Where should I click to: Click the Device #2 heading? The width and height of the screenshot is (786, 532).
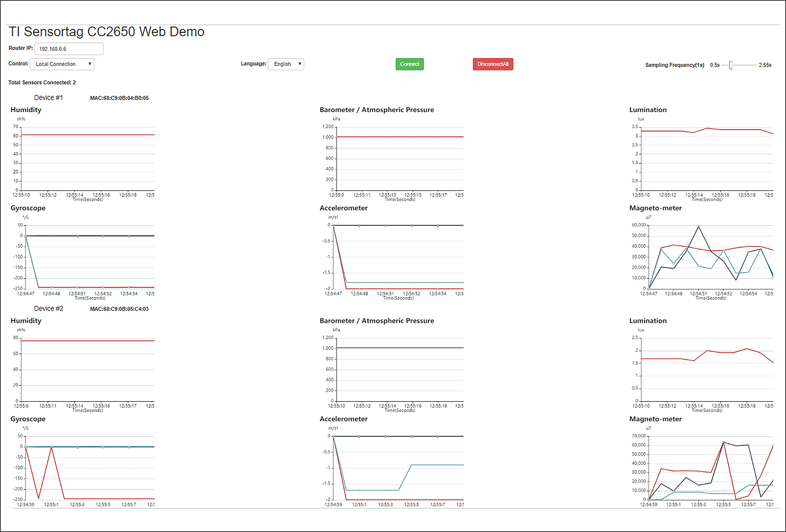(48, 309)
